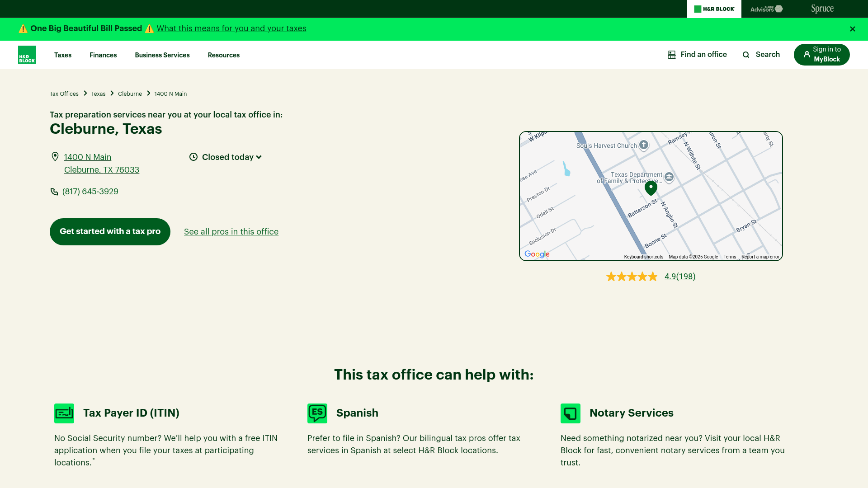The width and height of the screenshot is (868, 488).
Task: Click the Tax Payer ID (ITIN) icon
Action: (64, 413)
